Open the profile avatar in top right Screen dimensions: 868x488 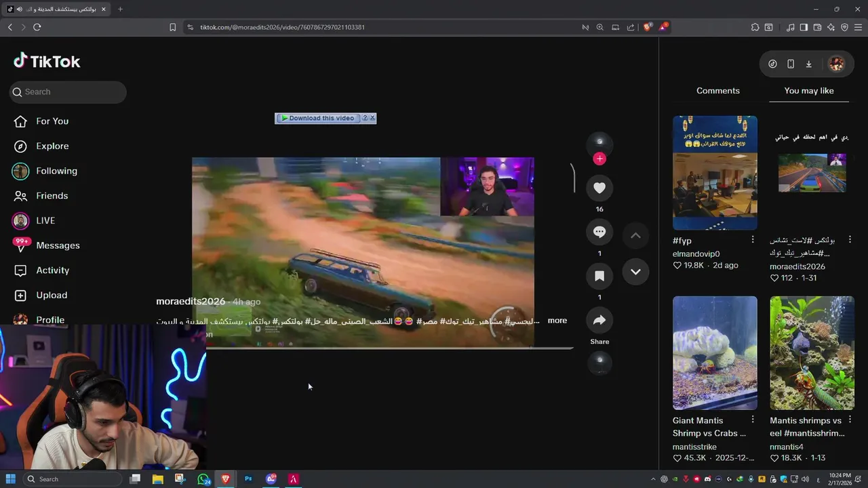tap(836, 64)
